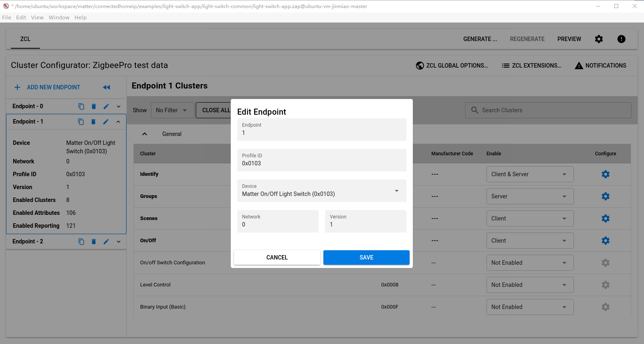
Task: Click the Search Clusters field
Action: [548, 110]
